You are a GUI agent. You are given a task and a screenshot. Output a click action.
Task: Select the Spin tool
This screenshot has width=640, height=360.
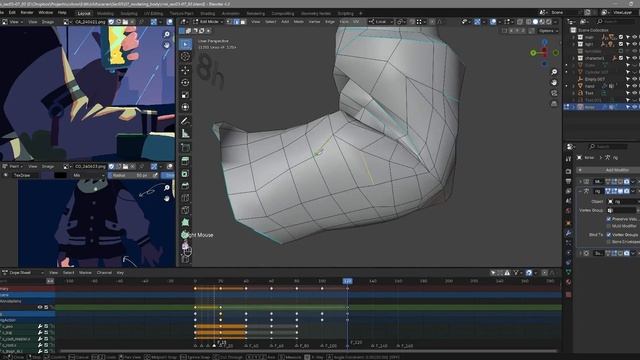tap(185, 235)
